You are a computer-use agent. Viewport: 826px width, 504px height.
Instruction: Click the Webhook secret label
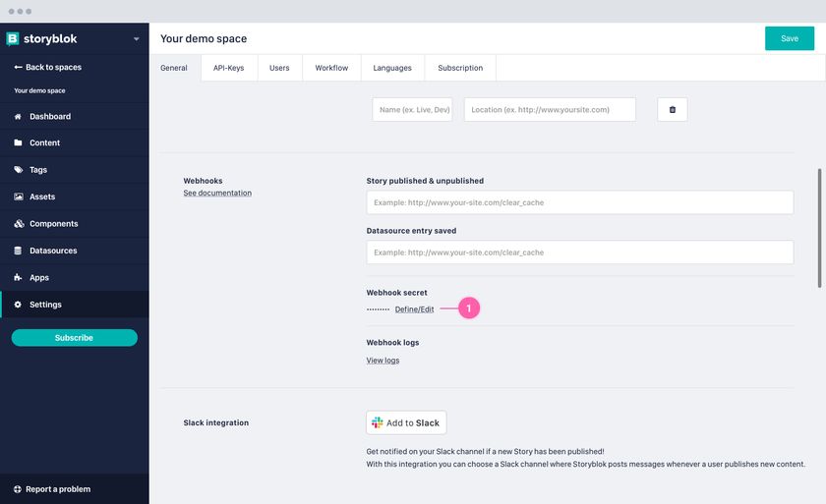[x=396, y=293]
